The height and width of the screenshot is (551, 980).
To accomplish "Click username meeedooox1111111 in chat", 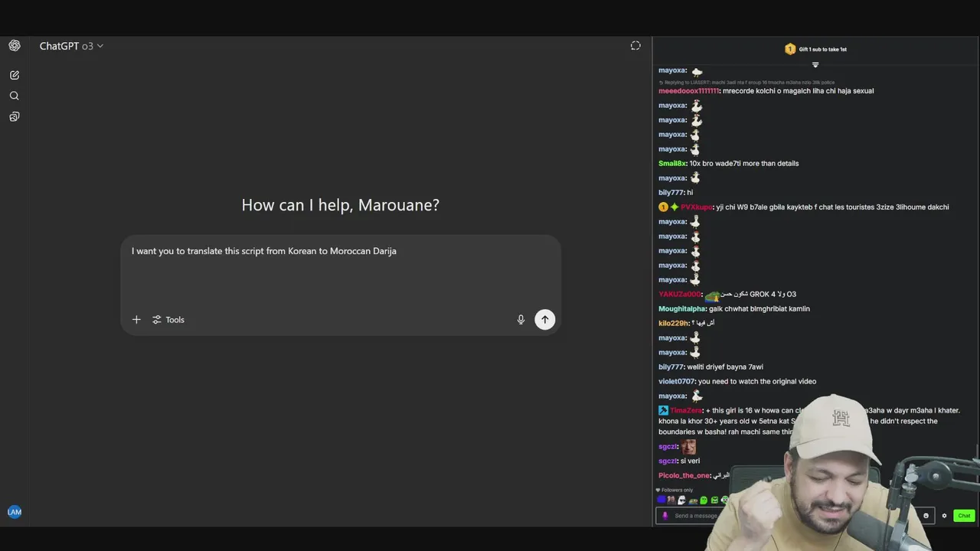I will click(688, 91).
